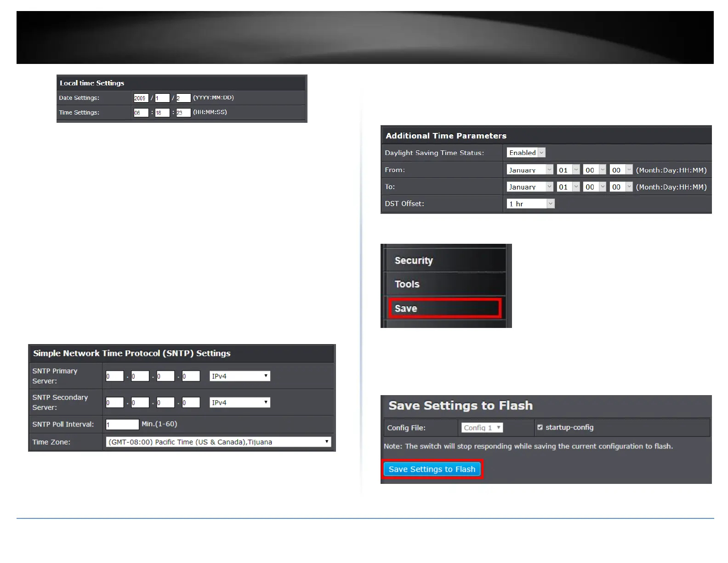
Task: Click first octet of SNTP Primary Server
Action: (115, 376)
